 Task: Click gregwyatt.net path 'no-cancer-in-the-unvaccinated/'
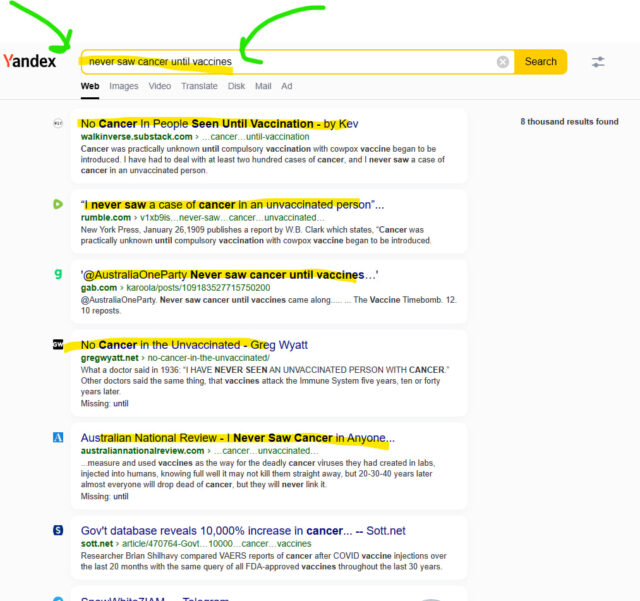tap(209, 358)
